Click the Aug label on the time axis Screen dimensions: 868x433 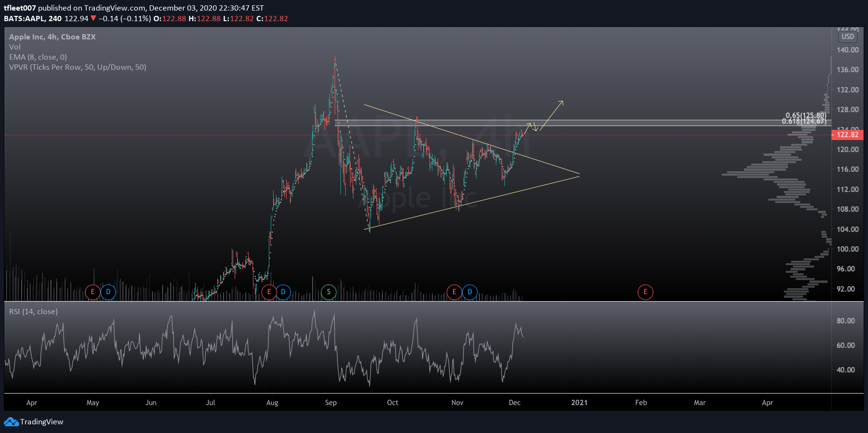pyautogui.click(x=272, y=403)
